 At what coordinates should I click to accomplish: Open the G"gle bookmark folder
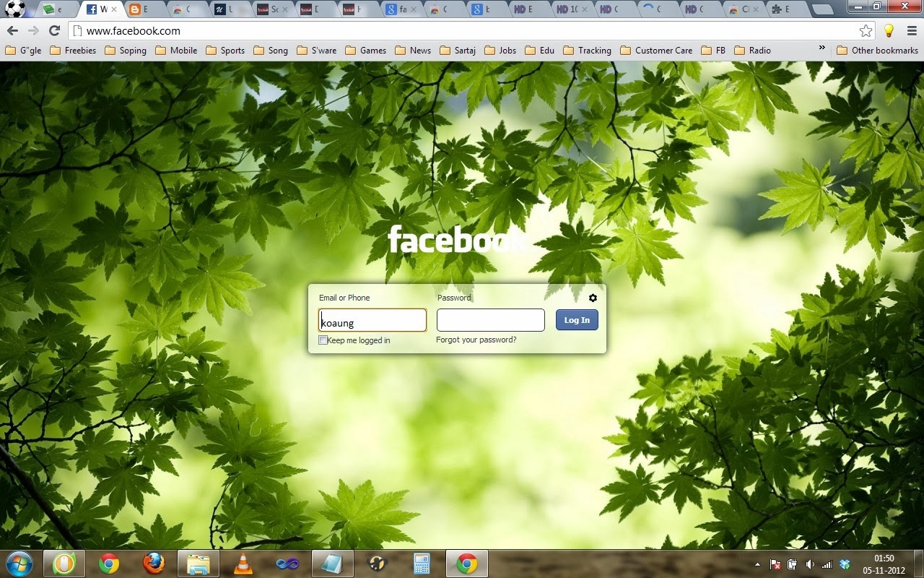point(23,51)
